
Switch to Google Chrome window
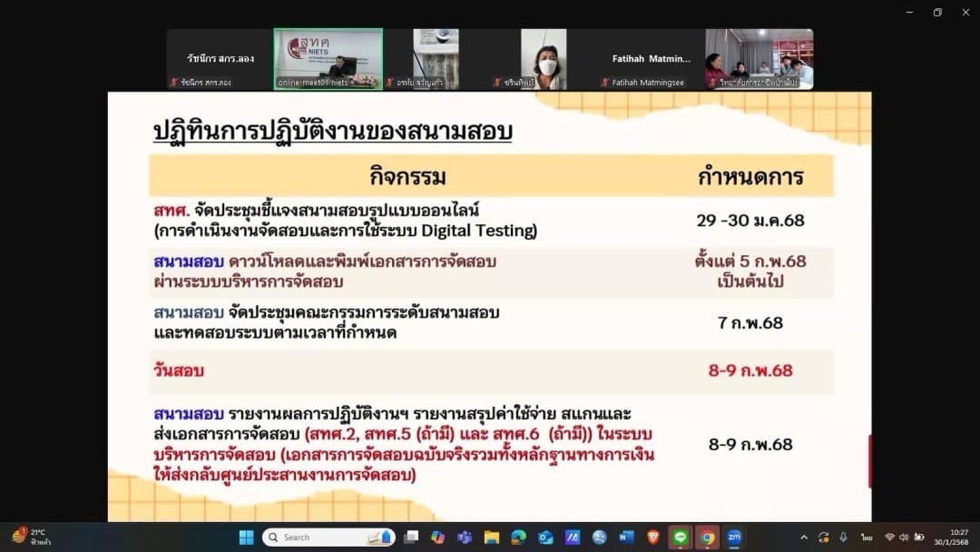(707, 537)
